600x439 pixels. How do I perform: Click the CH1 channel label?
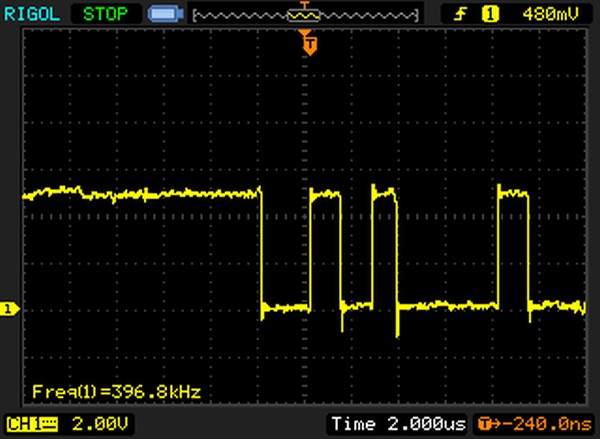coord(22,424)
